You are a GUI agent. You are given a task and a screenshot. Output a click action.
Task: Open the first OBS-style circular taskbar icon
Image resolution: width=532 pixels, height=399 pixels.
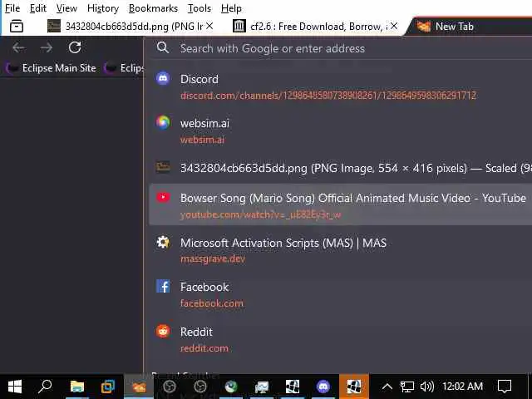click(x=170, y=387)
